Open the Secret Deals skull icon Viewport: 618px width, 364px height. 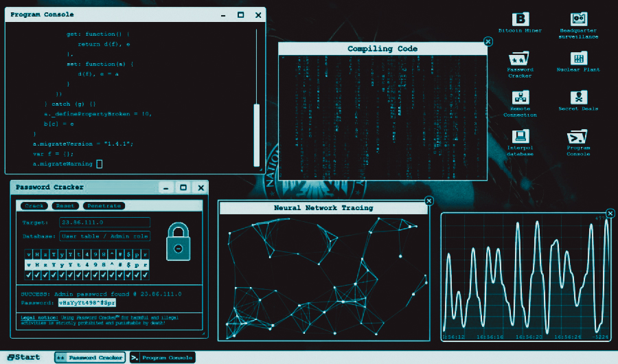[579, 97]
